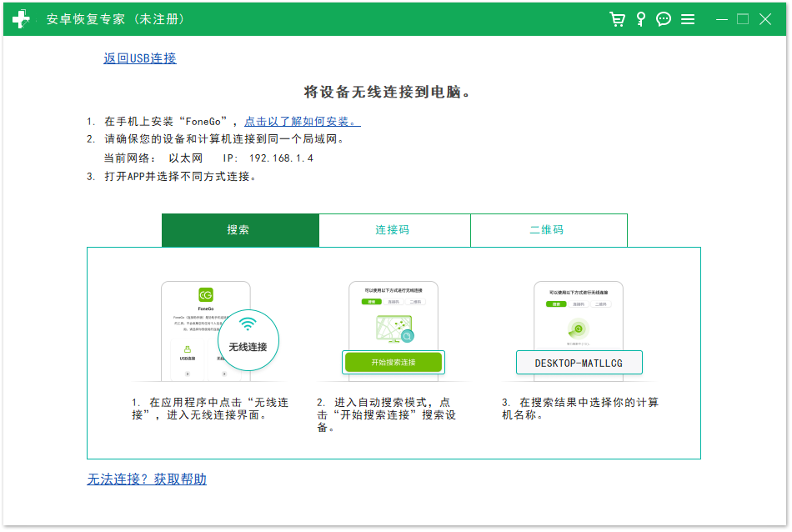Open the chat feedback icon

pyautogui.click(x=664, y=19)
